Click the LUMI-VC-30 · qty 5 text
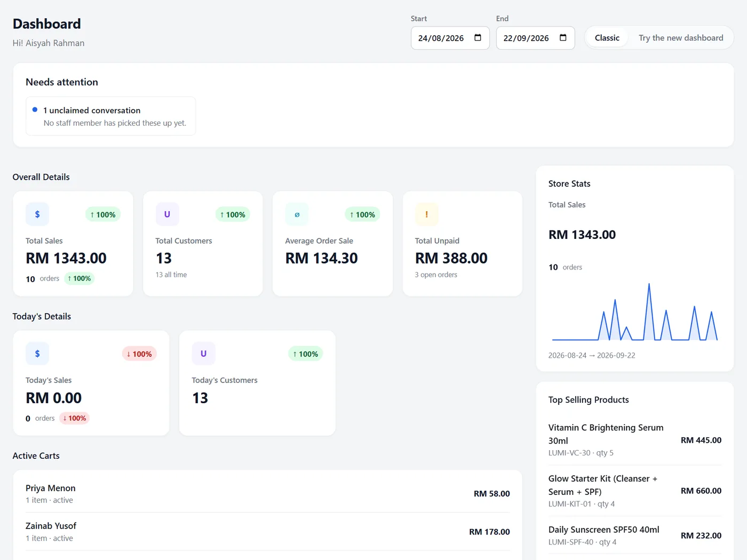Screen dimensions: 747x560 [581, 453]
